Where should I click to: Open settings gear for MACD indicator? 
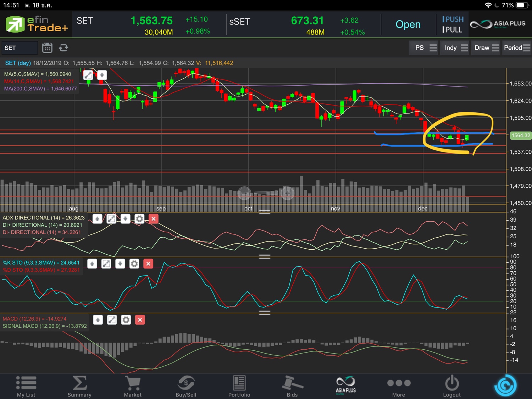[x=126, y=320]
